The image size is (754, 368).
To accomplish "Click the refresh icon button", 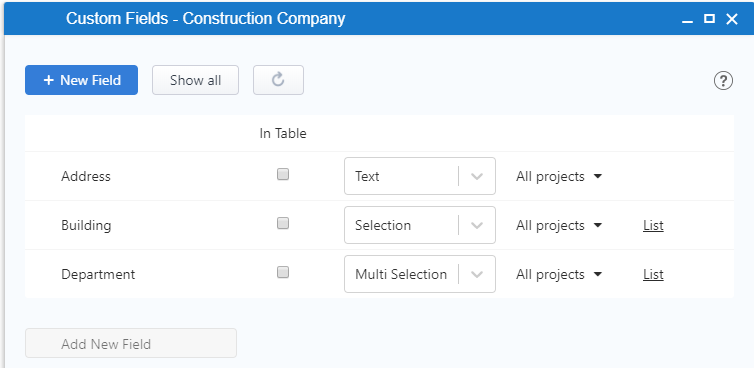I will pyautogui.click(x=278, y=80).
